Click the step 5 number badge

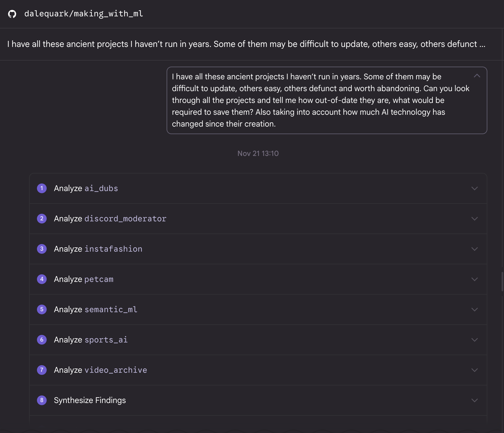tap(42, 309)
